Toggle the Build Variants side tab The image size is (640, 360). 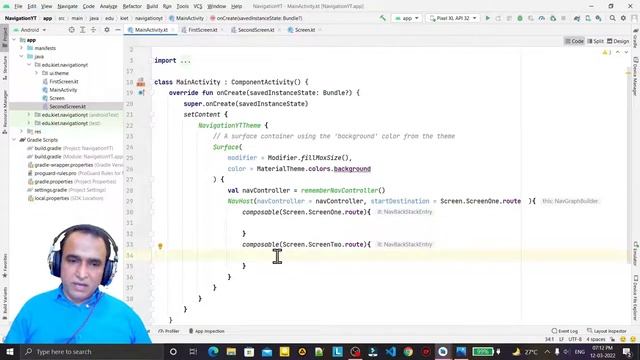4,303
